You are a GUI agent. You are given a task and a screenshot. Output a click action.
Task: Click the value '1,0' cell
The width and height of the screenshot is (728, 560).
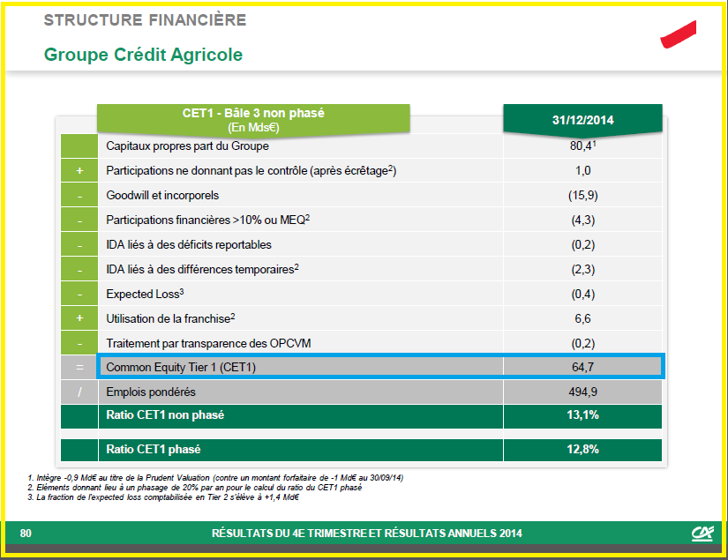click(x=582, y=170)
